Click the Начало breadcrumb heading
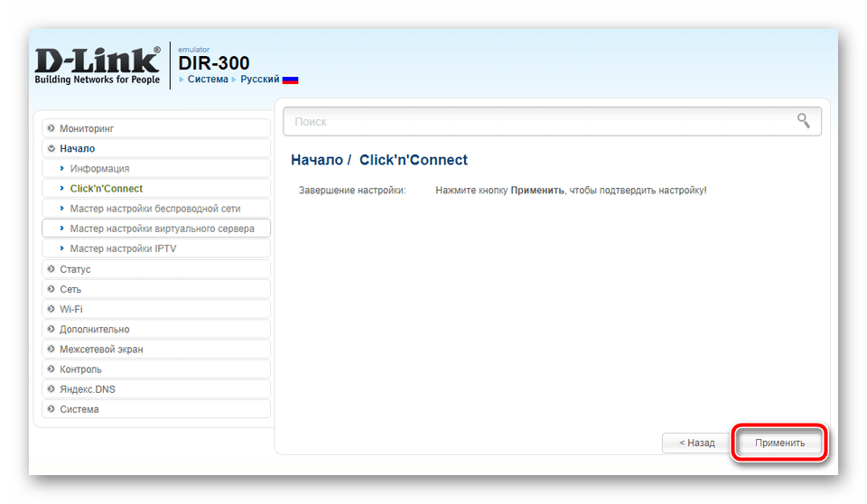 [317, 160]
